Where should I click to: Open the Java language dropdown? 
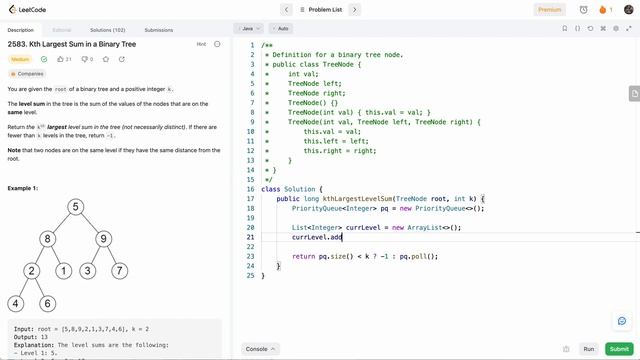click(x=248, y=29)
